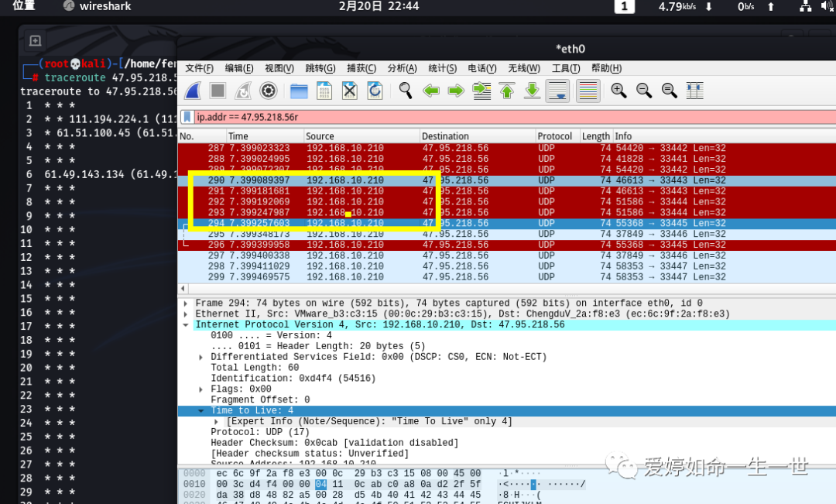
Task: Open the 跳转(G) menu
Action: click(x=320, y=68)
